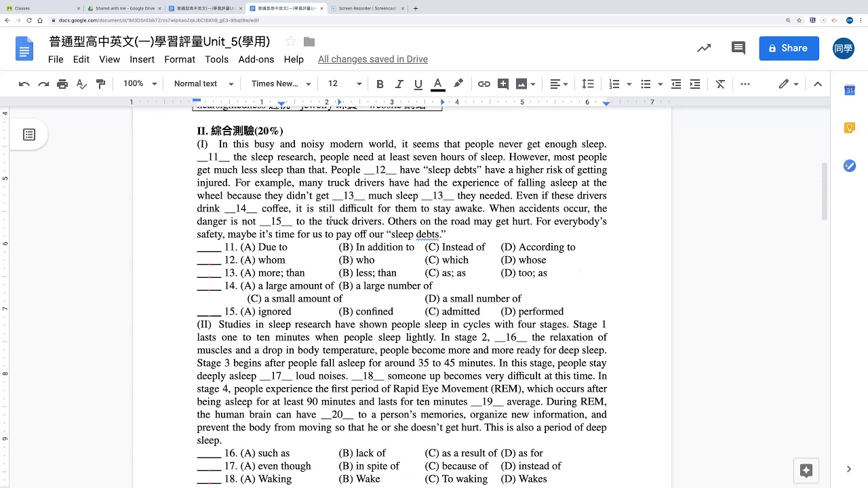This screenshot has height=488, width=868.
Task: Clear formatting of selected text
Action: (720, 84)
